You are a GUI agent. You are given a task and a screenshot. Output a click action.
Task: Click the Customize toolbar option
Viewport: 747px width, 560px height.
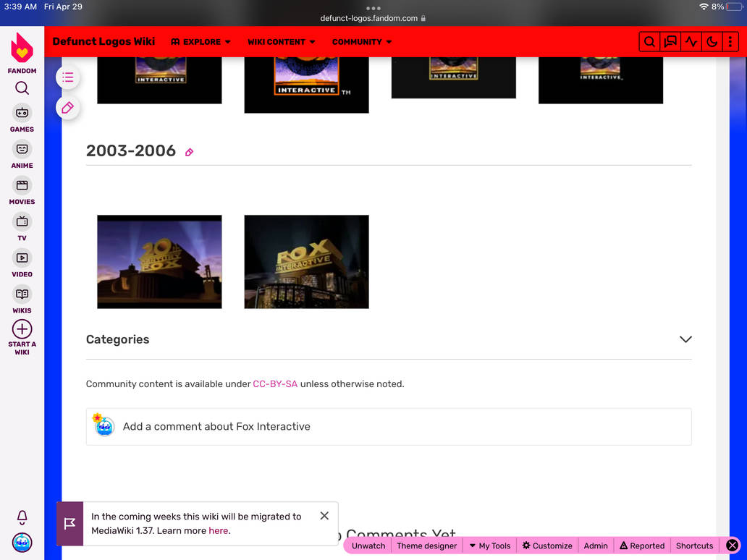547,546
